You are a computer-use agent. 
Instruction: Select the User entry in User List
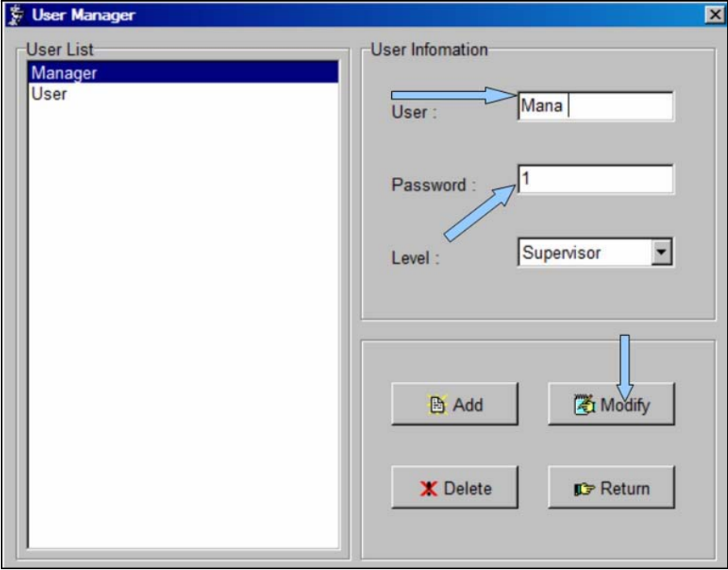coord(183,94)
